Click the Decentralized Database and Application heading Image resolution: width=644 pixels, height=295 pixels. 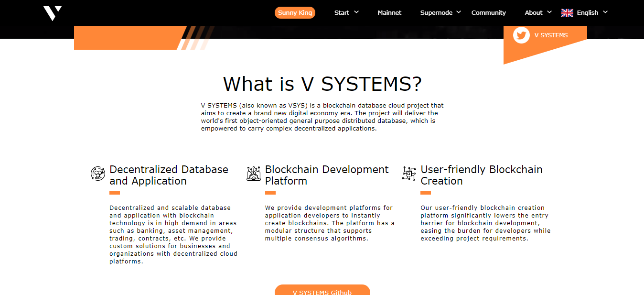169,175
